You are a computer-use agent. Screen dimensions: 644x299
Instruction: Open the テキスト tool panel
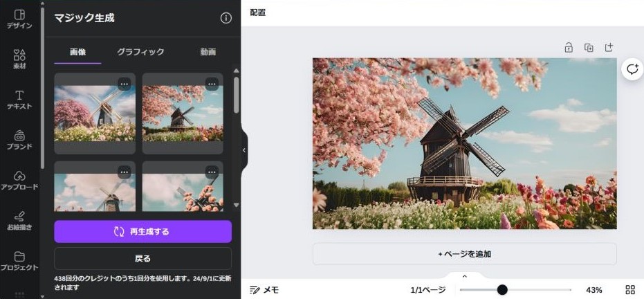pos(19,100)
